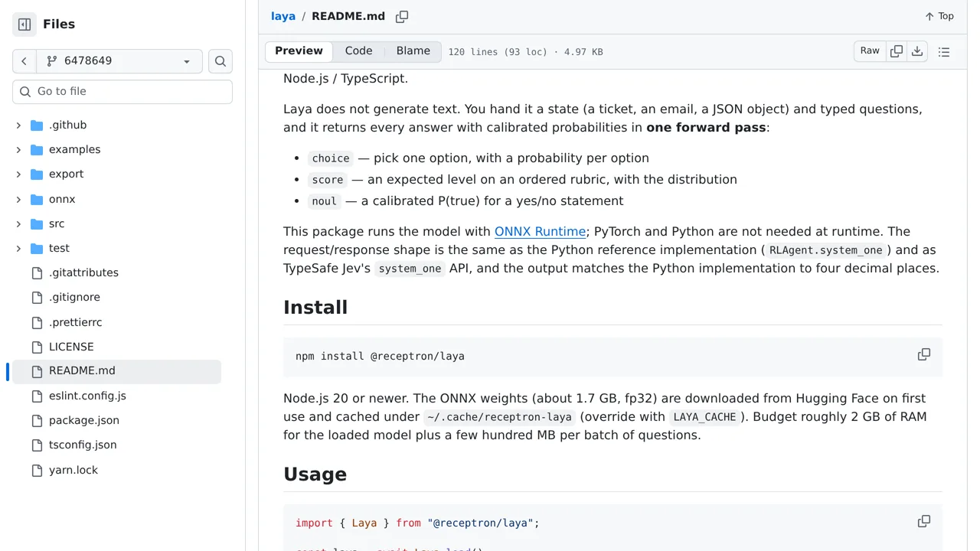Collapse the file tree side panel
This screenshot has width=980, height=551.
click(x=24, y=24)
